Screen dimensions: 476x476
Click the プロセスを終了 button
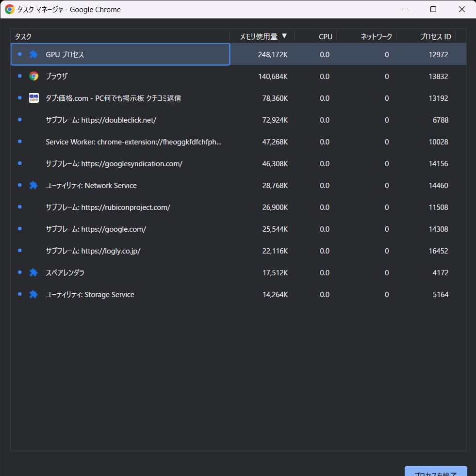click(x=436, y=472)
